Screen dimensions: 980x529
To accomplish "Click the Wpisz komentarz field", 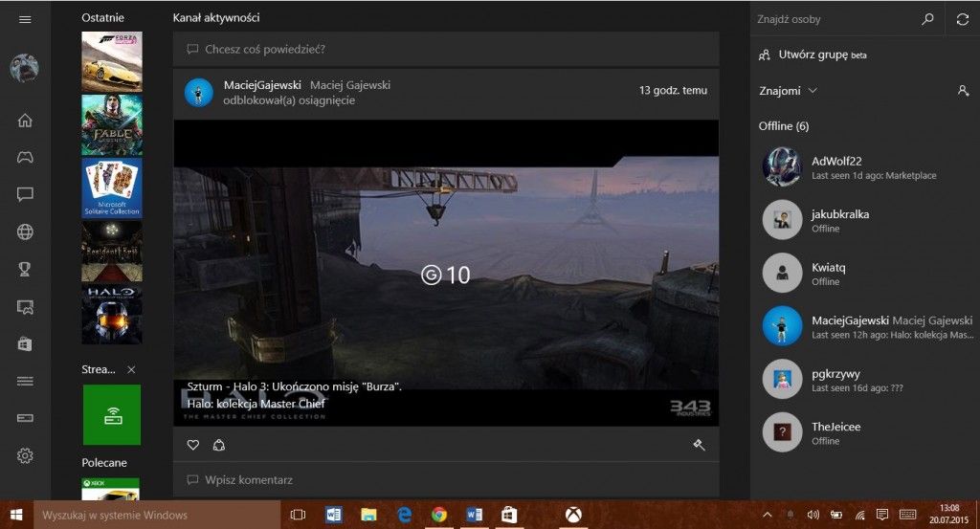I will (446, 479).
